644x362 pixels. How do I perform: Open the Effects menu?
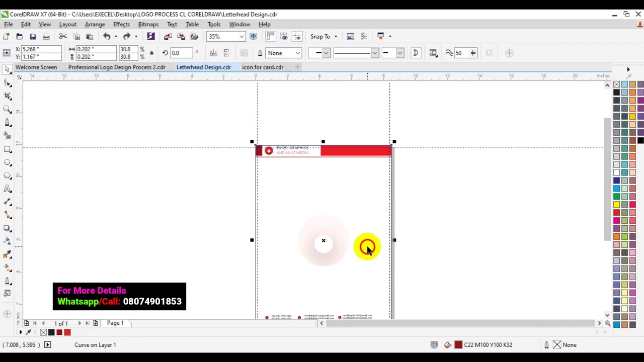(121, 24)
